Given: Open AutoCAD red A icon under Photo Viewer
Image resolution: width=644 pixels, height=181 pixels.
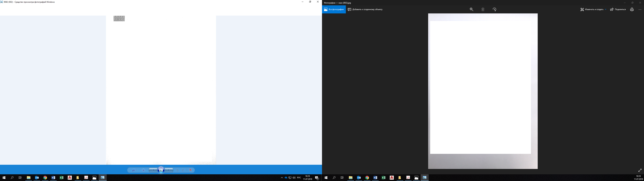Looking at the screenshot, I should click(70, 178).
